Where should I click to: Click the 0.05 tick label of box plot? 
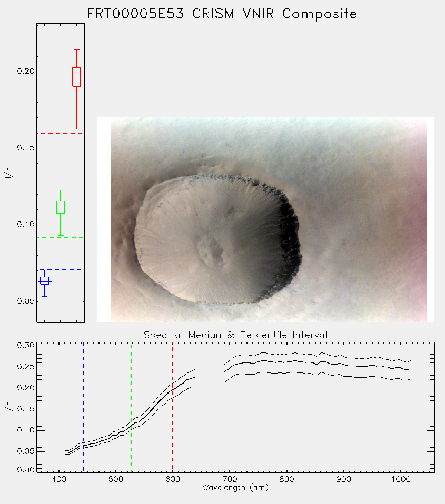(x=26, y=301)
